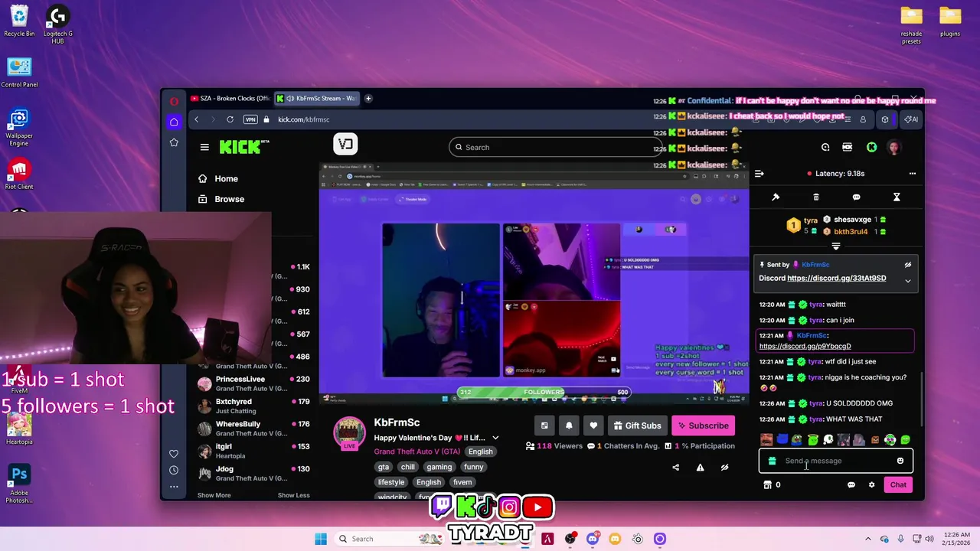Open the Kick hamburger sidebar menu

click(x=204, y=147)
